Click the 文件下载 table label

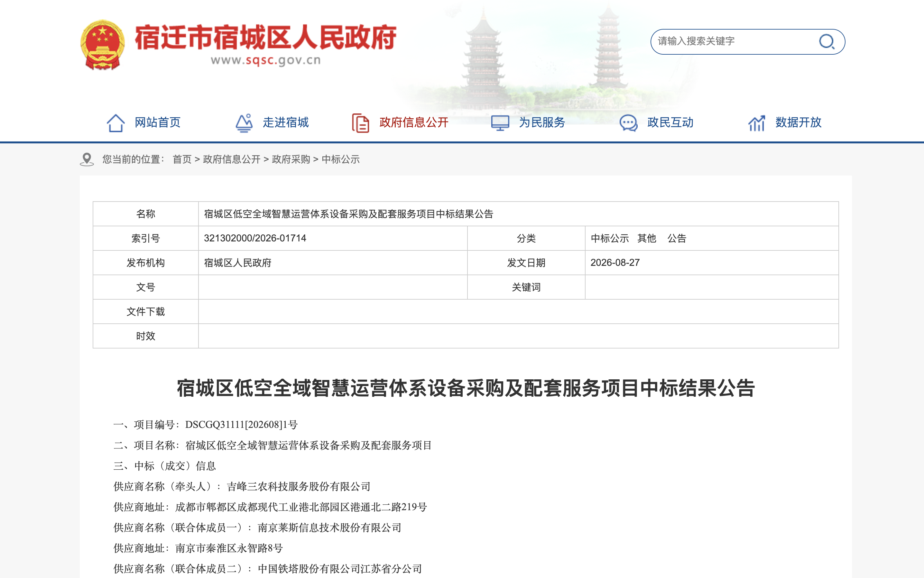pos(145,312)
